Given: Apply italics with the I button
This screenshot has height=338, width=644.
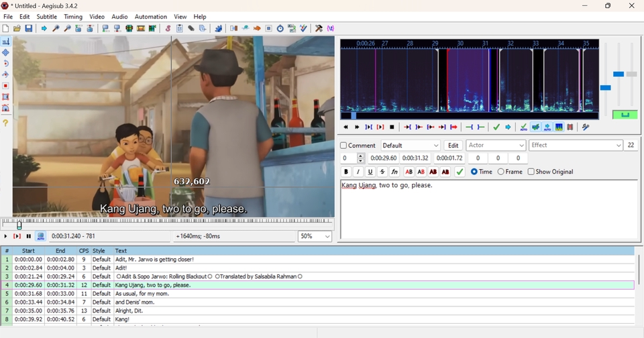Looking at the screenshot, I should click(358, 172).
